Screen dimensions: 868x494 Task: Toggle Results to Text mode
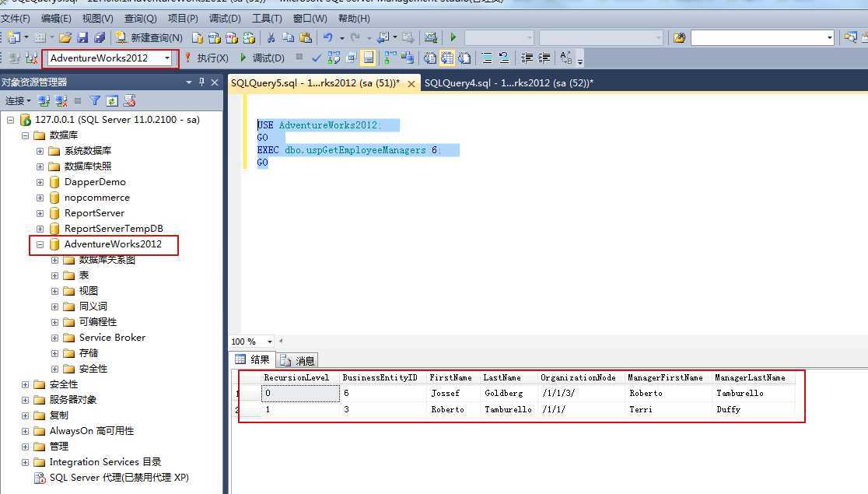pyautogui.click(x=430, y=58)
